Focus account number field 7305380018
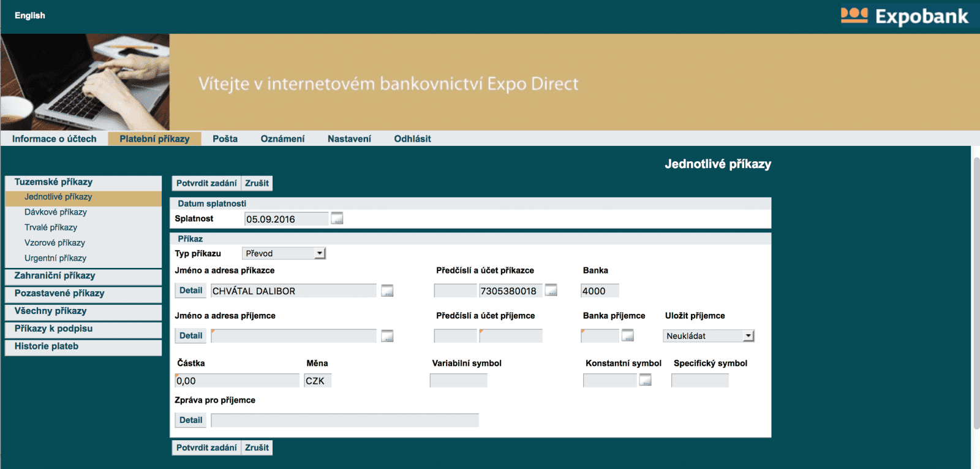The width and height of the screenshot is (980, 469). 510,291
